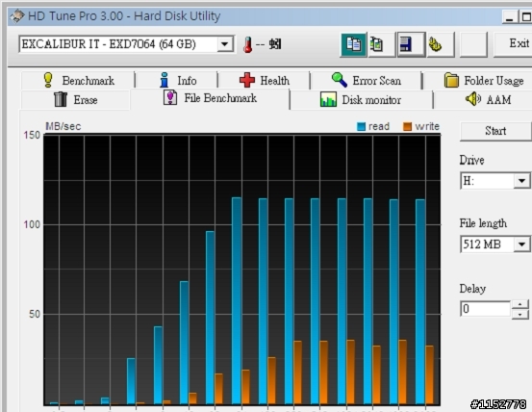Click inside the Delay value field
The height and width of the screenshot is (412, 532).
pyautogui.click(x=485, y=309)
